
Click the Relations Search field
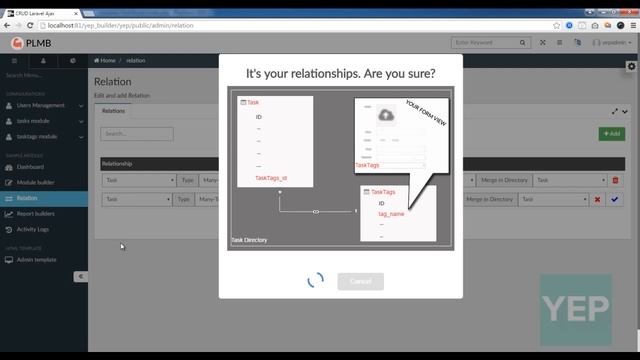point(137,134)
